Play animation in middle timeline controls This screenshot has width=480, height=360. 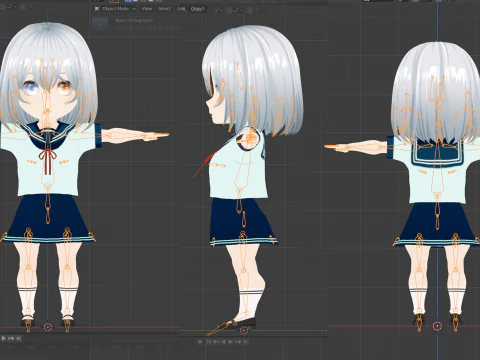(x=231, y=342)
